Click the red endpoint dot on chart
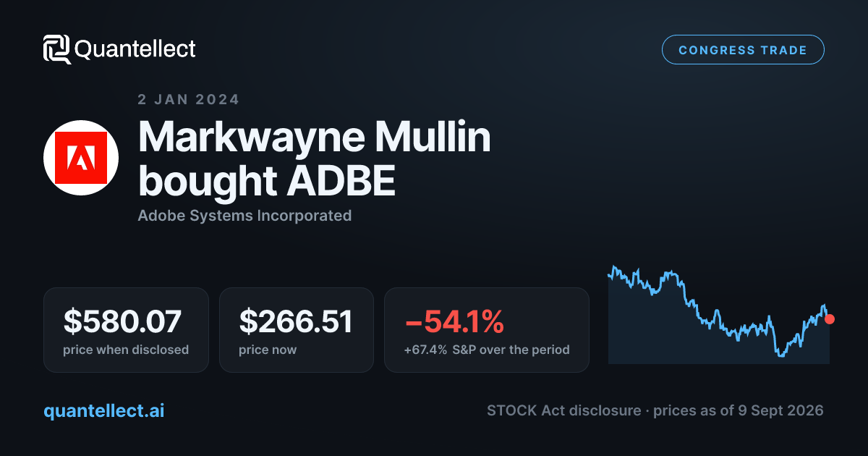 830,318
